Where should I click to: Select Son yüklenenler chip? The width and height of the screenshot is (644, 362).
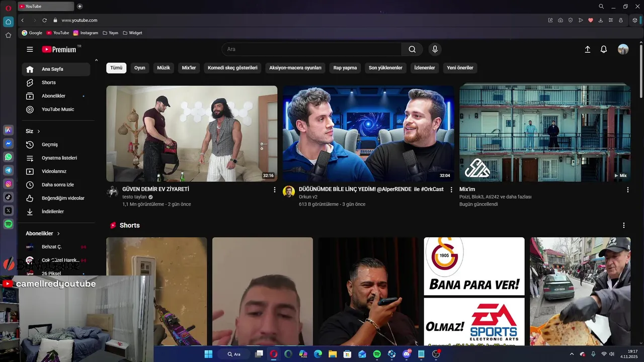pos(385,68)
